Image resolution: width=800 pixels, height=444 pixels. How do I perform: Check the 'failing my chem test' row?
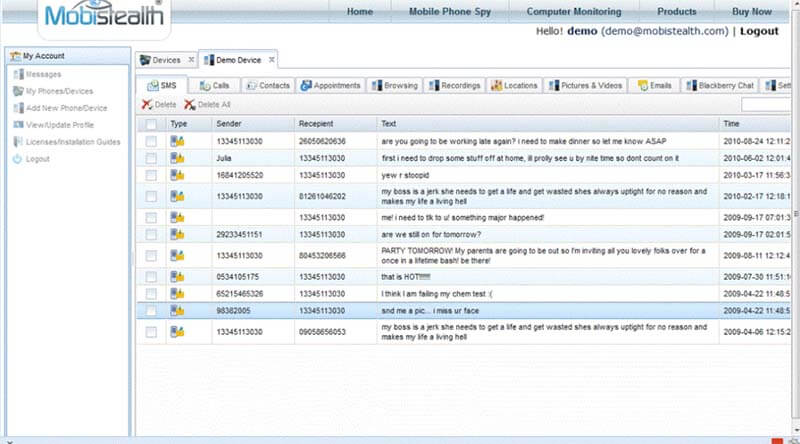[x=151, y=293]
